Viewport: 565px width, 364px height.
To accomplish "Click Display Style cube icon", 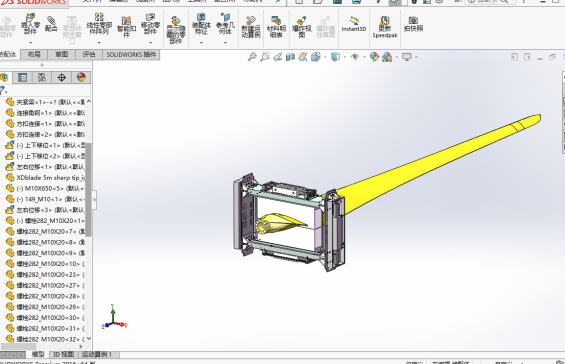I will point(335,57).
